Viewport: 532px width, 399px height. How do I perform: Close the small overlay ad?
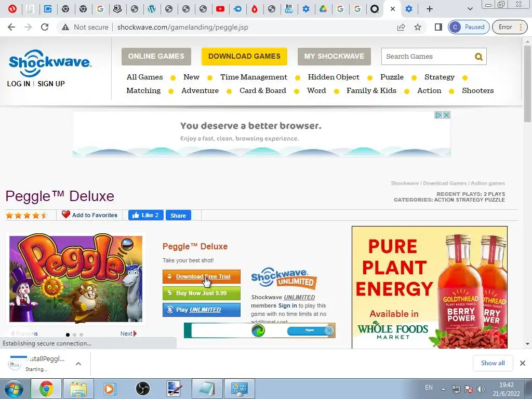(329, 330)
